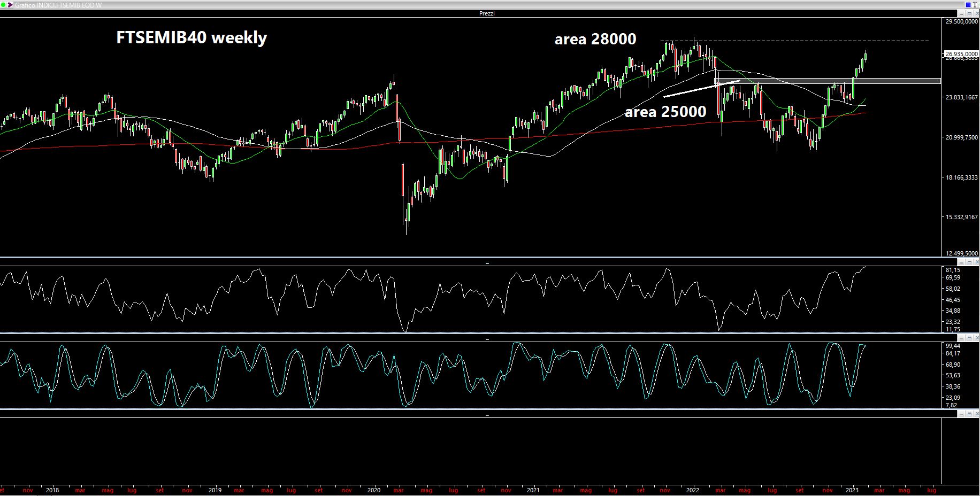Maximize the oscillator panel with 81,15 scale

(x=969, y=262)
